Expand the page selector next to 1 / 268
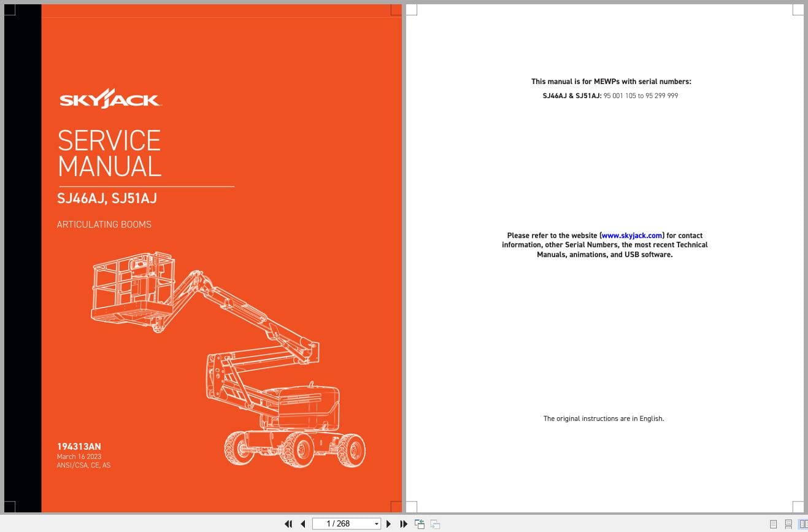This screenshot has width=808, height=532. (376, 523)
